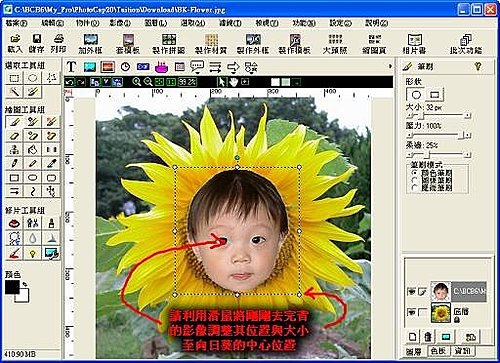Toggle the checkbox beside the baby face layer
This screenshot has width=500, height=363.
422,292
